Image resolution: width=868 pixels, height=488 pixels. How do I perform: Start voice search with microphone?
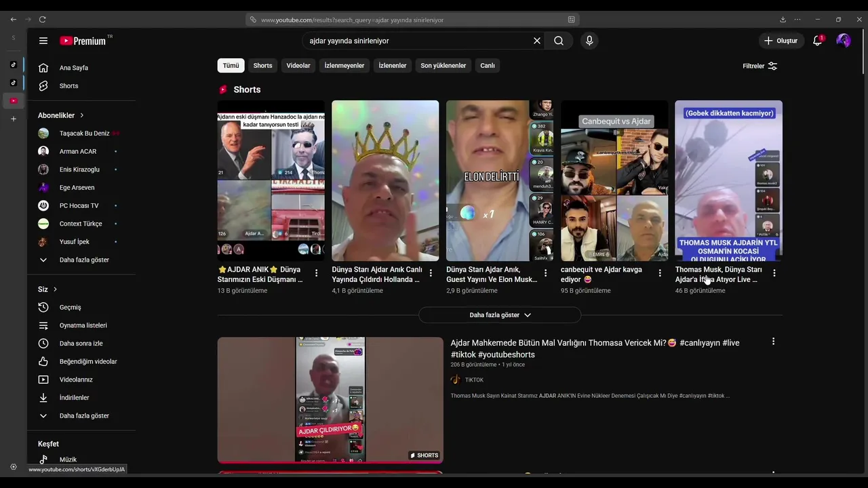589,41
